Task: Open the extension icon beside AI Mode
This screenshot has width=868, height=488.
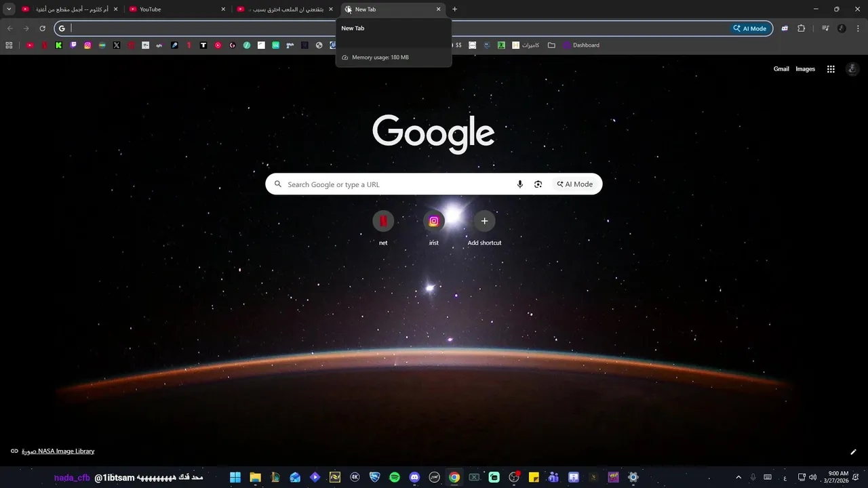Action: coord(785,28)
